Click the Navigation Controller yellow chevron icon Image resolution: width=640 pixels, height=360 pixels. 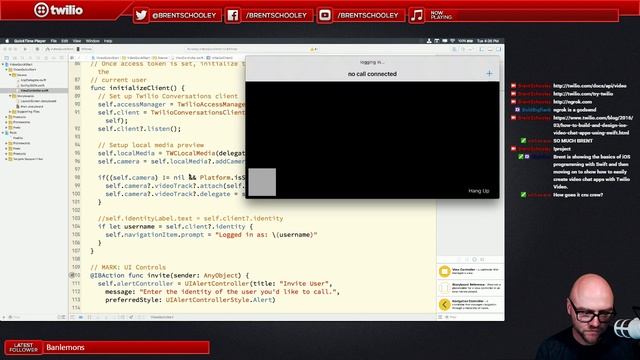point(444,304)
